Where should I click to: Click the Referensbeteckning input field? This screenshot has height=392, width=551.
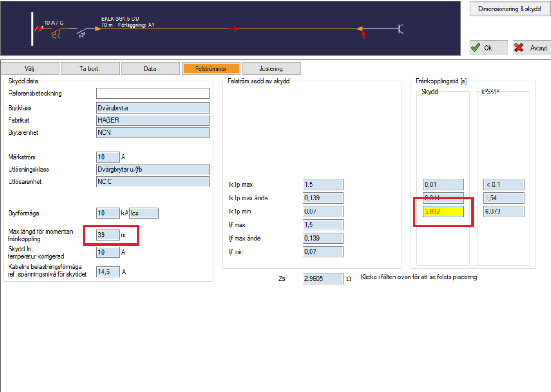click(153, 93)
